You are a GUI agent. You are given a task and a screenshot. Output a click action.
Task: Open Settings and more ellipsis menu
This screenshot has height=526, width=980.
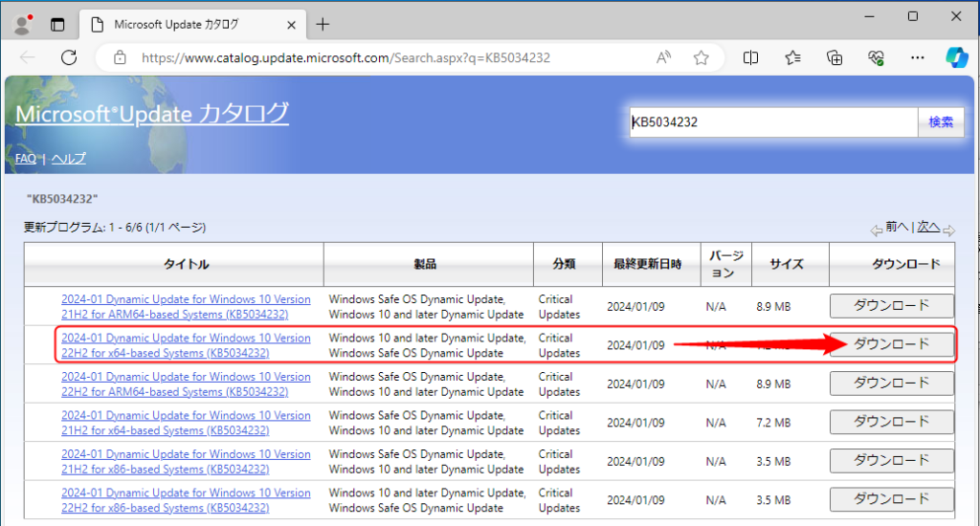(918, 57)
